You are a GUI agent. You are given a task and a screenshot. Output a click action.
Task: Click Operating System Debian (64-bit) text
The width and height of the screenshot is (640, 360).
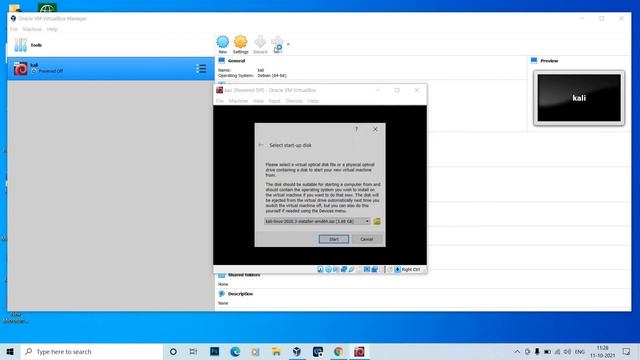click(252, 76)
